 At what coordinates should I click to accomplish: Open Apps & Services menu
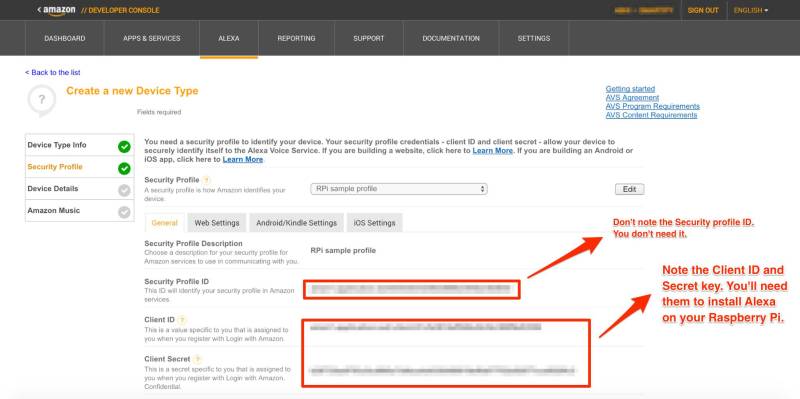[152, 38]
